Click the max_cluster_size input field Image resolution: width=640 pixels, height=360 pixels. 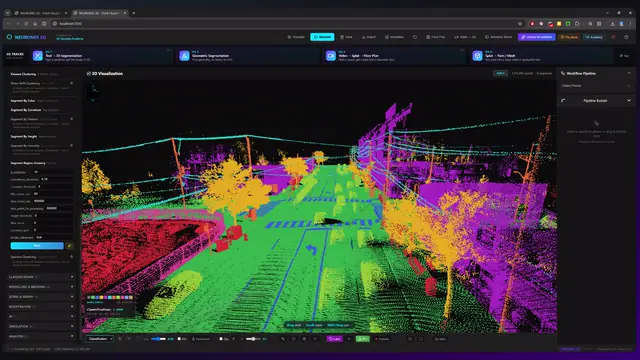(53, 201)
